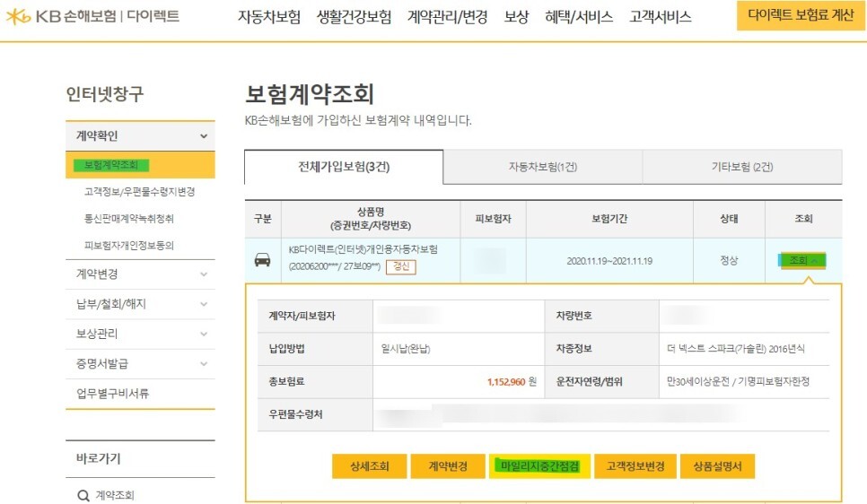Screen dimensions: 867x504
Task: Click the 다이렉트 보험료 계산 button
Action: (801, 15)
